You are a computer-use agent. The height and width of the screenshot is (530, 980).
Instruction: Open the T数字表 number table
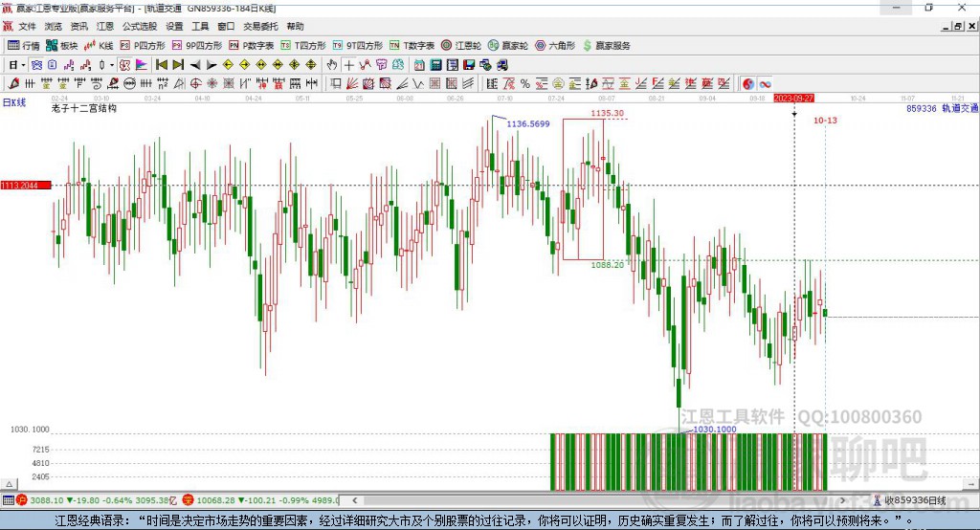click(x=412, y=45)
